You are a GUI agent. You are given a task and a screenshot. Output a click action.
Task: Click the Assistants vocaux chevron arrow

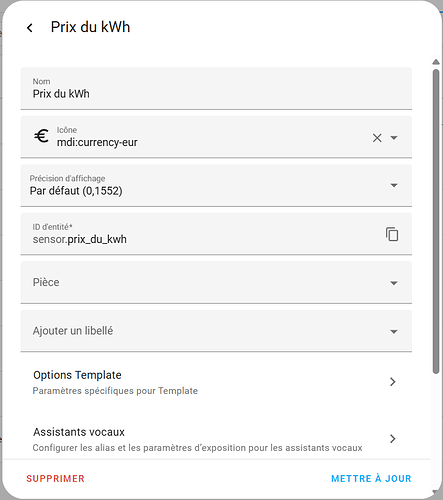click(393, 439)
